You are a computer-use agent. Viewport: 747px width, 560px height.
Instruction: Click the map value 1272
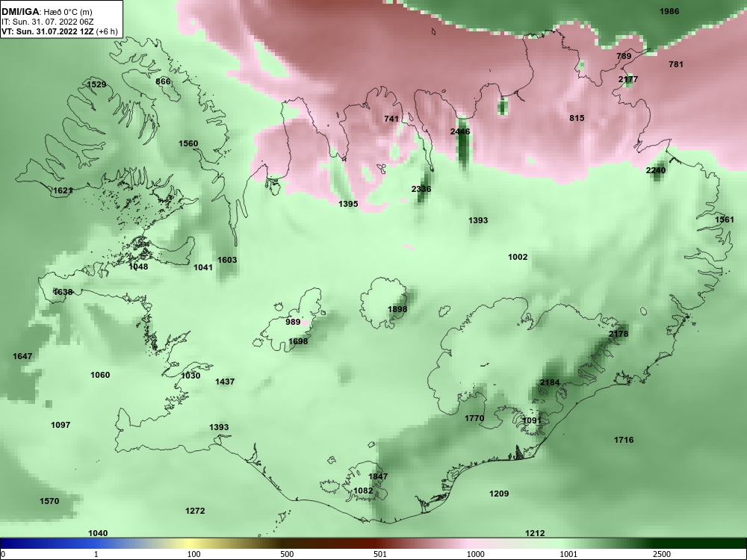coord(195,511)
